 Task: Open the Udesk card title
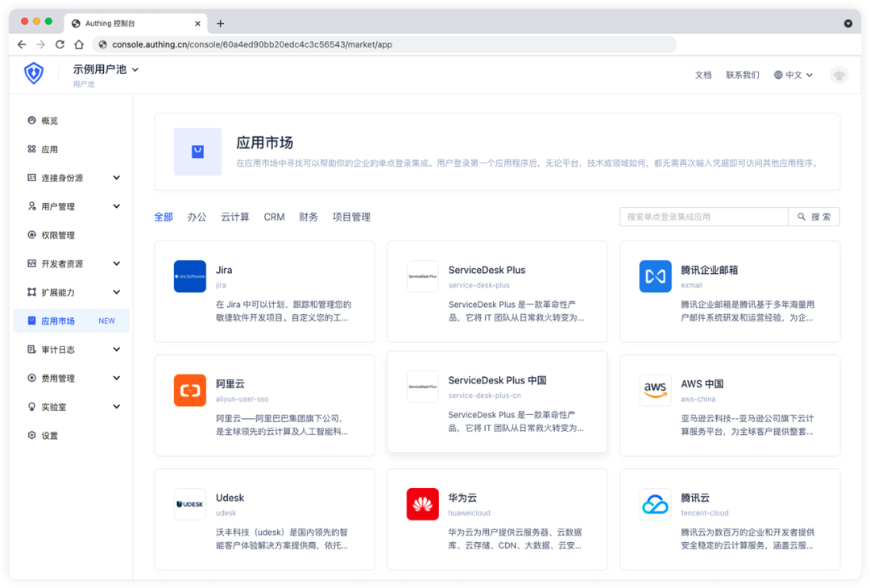(x=230, y=498)
